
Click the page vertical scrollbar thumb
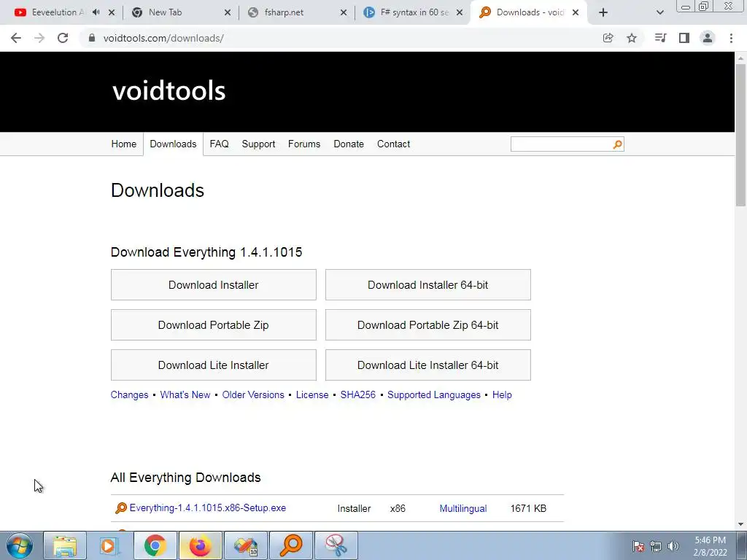(740, 134)
